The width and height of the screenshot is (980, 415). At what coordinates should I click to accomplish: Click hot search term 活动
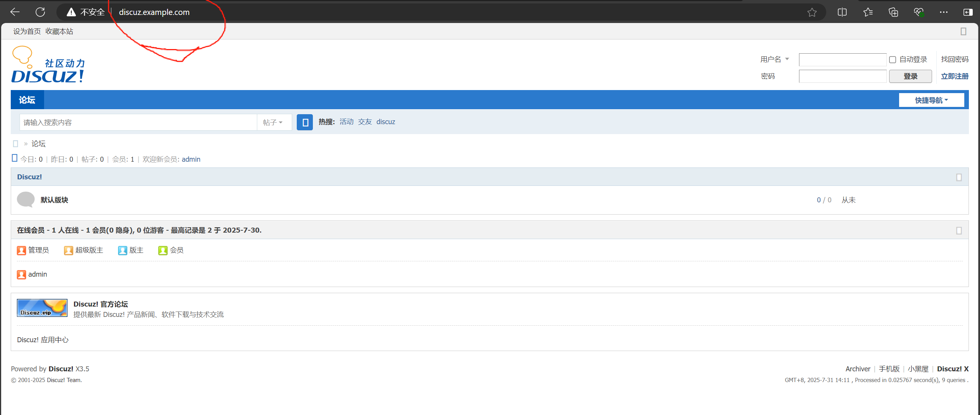tap(347, 122)
